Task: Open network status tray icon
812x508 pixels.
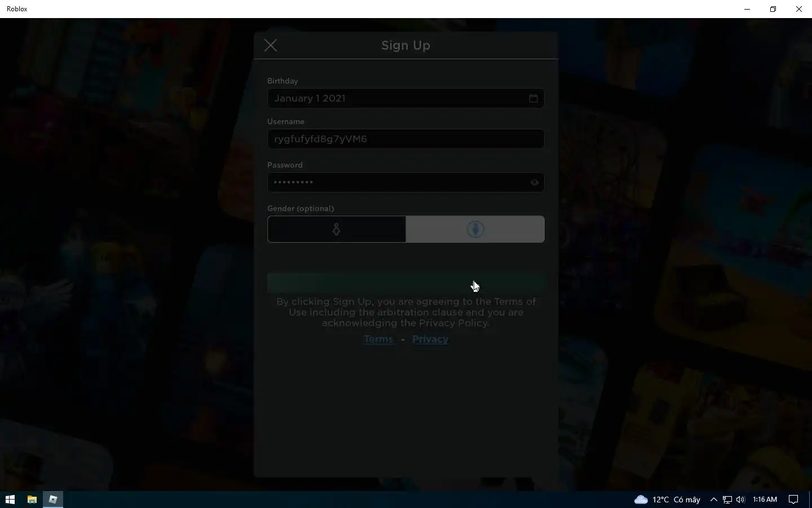Action: tap(727, 500)
